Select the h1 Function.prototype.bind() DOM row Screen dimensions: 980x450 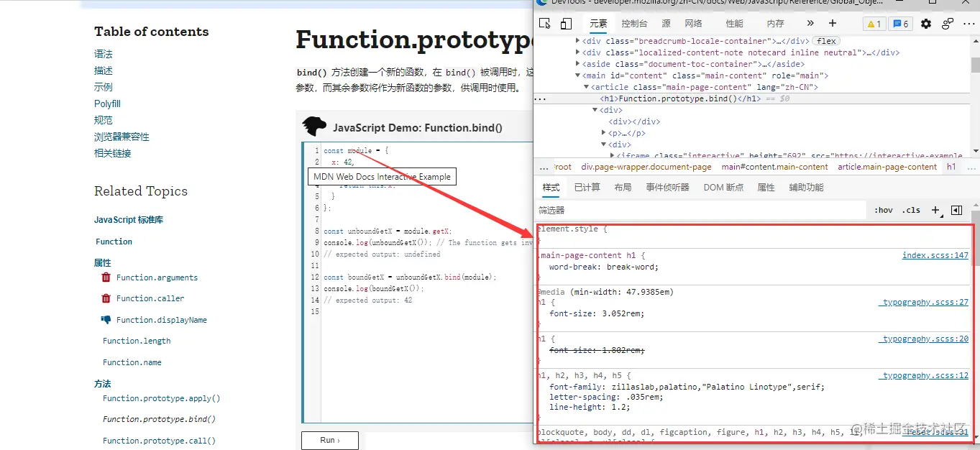(752, 98)
